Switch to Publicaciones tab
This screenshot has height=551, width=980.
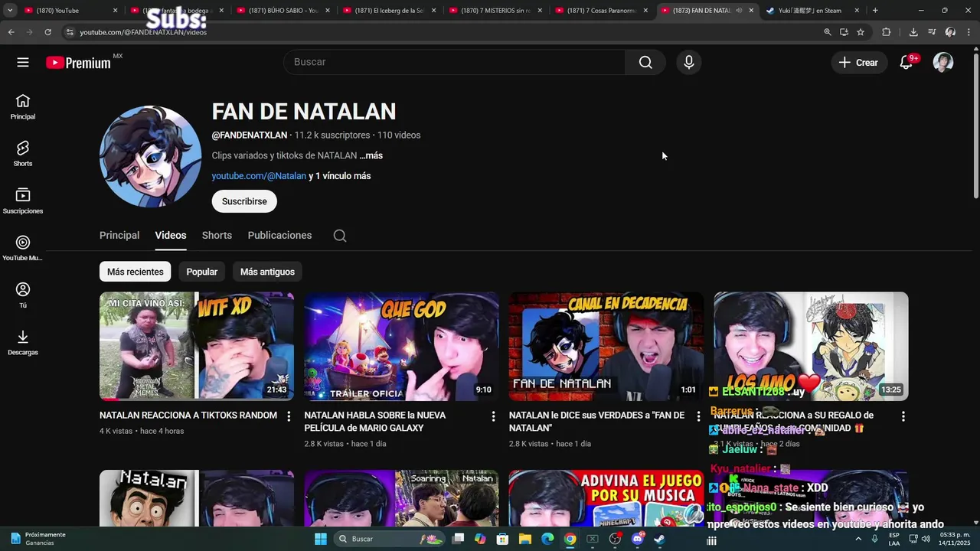(x=279, y=236)
